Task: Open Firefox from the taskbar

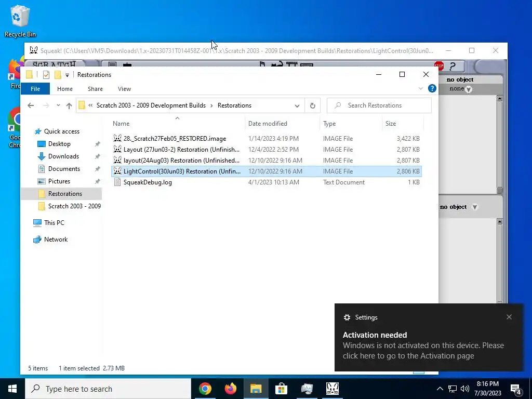Action: 230,389
